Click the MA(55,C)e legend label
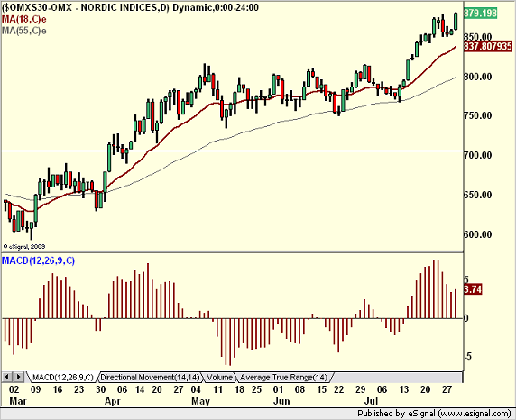 [24, 31]
